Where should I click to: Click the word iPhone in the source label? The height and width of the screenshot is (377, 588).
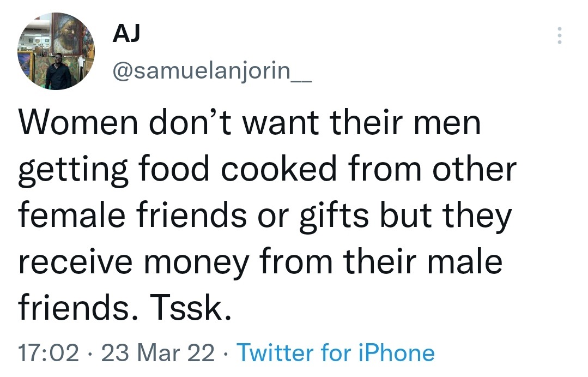click(x=396, y=353)
